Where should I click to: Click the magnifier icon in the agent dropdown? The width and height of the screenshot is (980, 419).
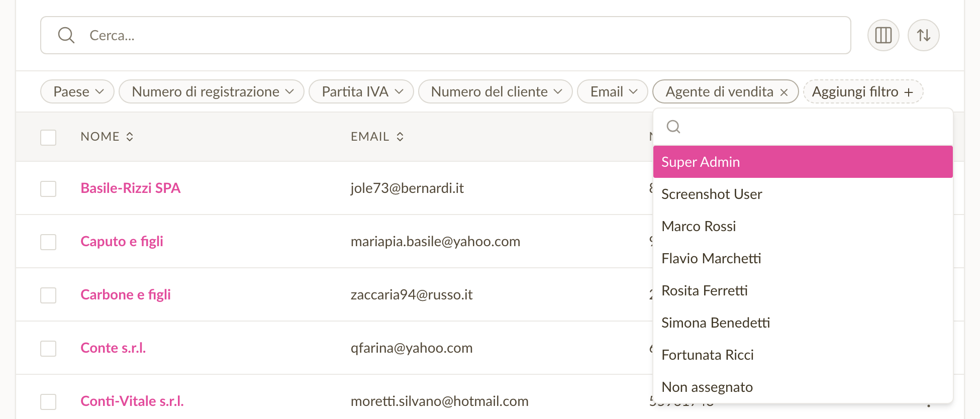click(673, 127)
